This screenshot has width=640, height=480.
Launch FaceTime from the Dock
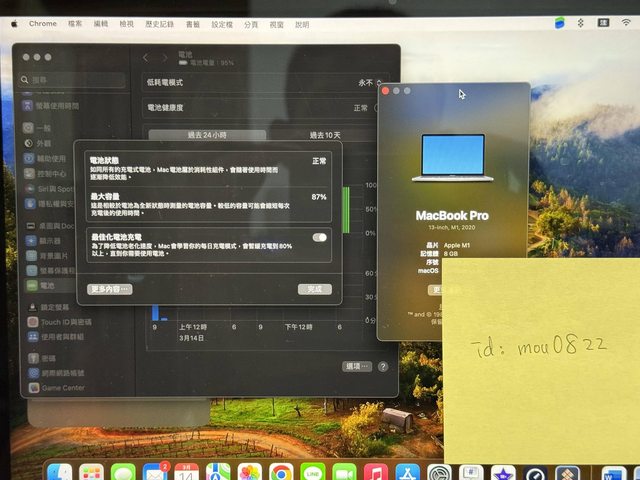point(344,473)
